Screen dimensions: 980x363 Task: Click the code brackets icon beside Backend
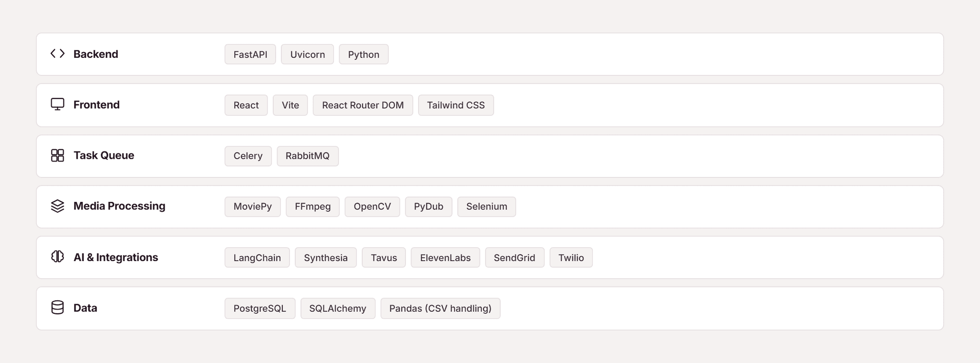[57, 54]
